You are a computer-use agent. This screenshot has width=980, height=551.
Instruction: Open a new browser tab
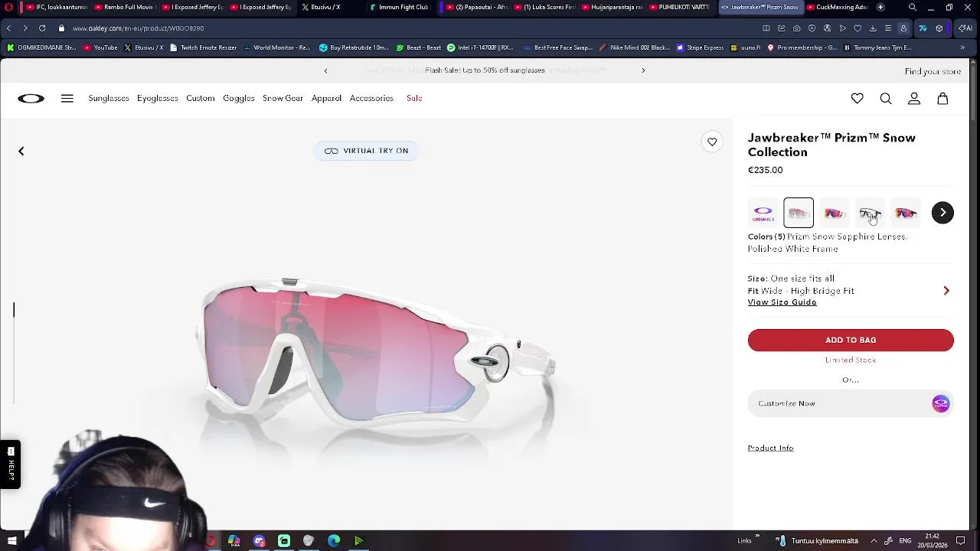point(880,7)
